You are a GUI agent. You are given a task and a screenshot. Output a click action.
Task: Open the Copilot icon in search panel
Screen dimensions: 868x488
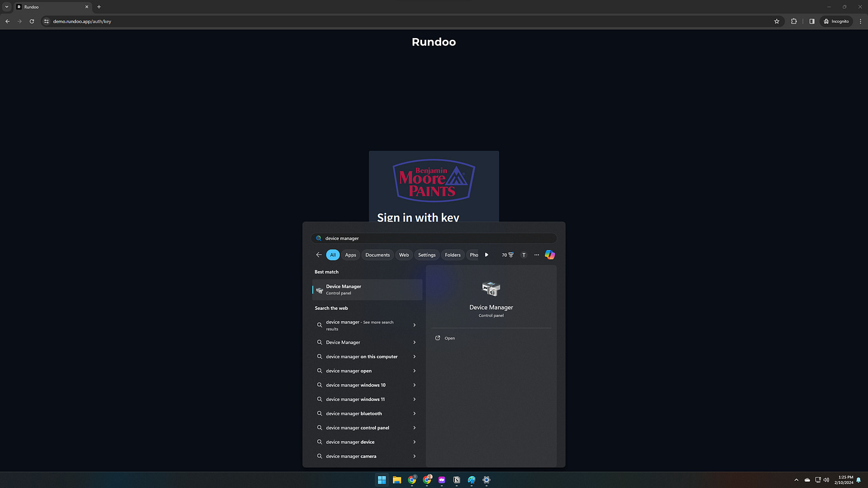point(550,255)
